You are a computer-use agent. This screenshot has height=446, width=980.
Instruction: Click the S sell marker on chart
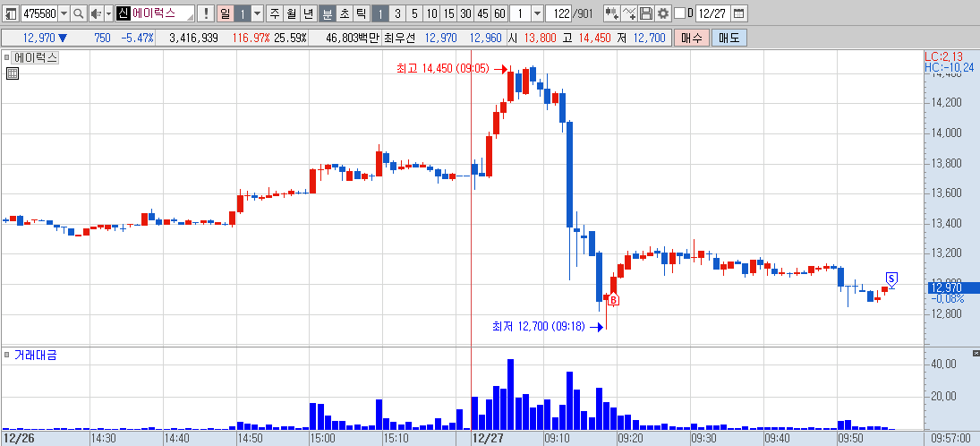(x=891, y=279)
